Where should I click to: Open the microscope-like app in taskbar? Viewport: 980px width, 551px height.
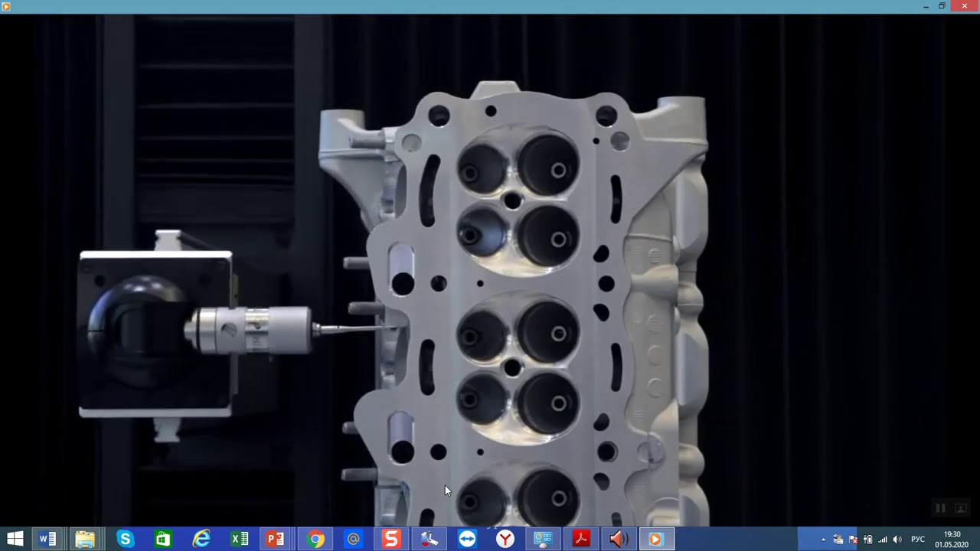click(429, 540)
